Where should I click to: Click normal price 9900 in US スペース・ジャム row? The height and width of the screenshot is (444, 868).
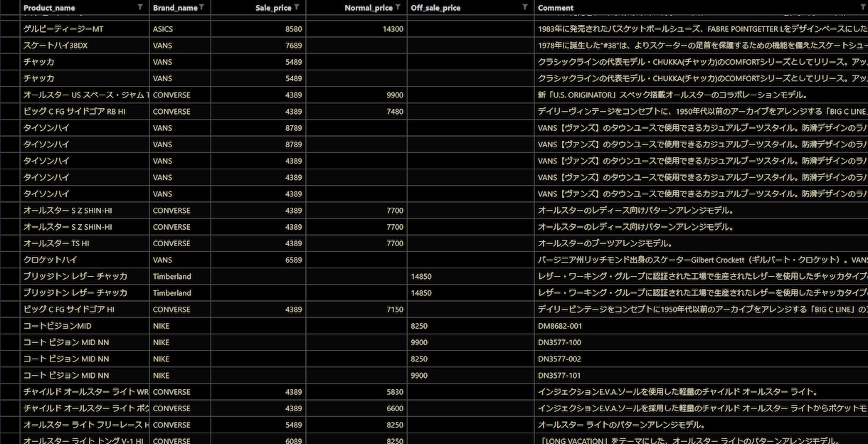[356, 95]
